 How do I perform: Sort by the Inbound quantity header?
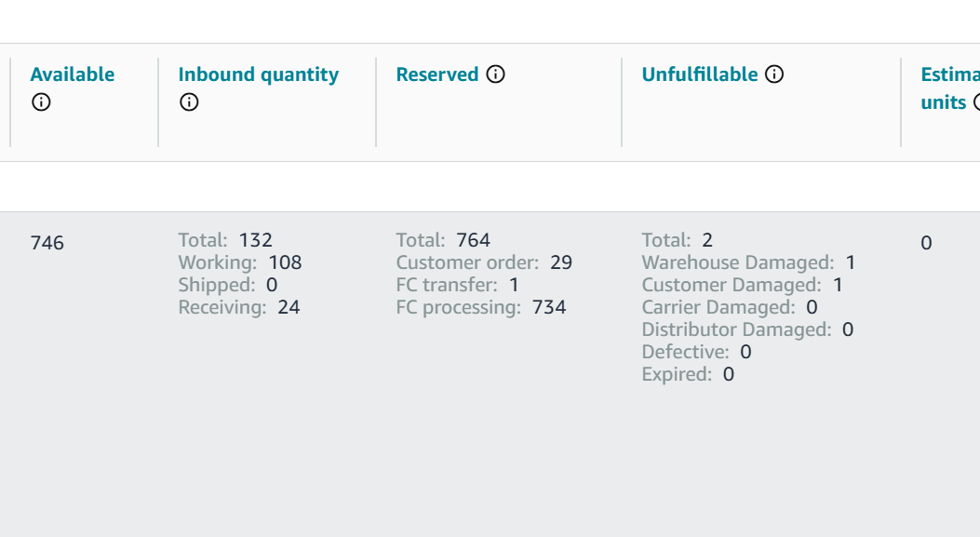pos(258,75)
